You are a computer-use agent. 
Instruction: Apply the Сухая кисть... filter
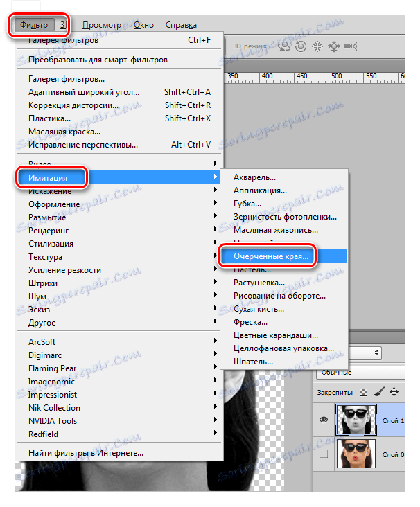pos(284,309)
